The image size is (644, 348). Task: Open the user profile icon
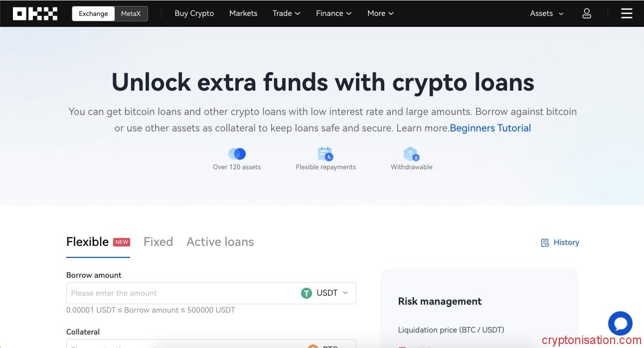pyautogui.click(x=587, y=13)
